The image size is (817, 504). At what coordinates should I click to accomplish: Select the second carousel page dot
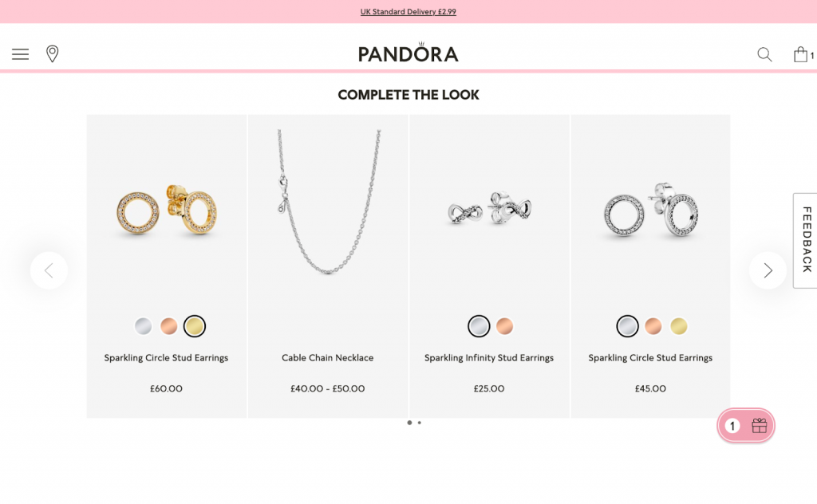pyautogui.click(x=420, y=423)
